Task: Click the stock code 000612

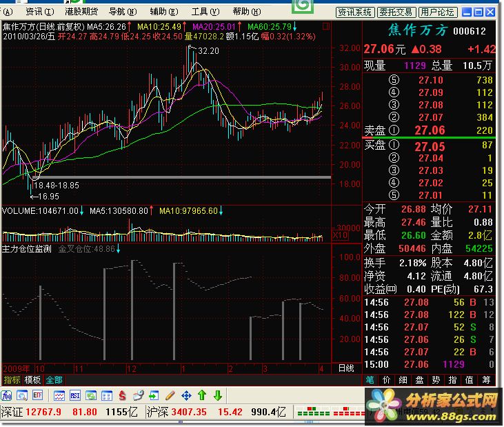Action: click(470, 31)
